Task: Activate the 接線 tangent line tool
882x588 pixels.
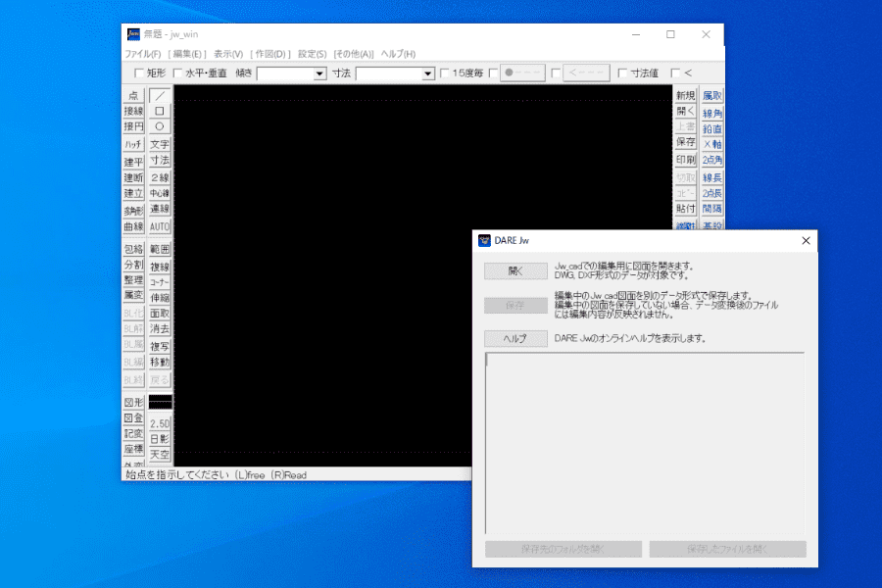Action: pos(133,111)
